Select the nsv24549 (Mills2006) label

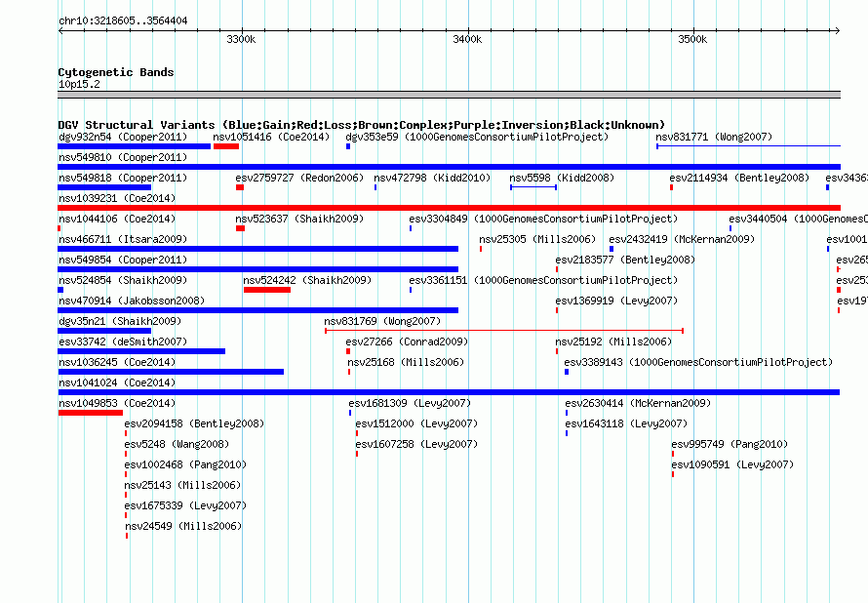(183, 526)
